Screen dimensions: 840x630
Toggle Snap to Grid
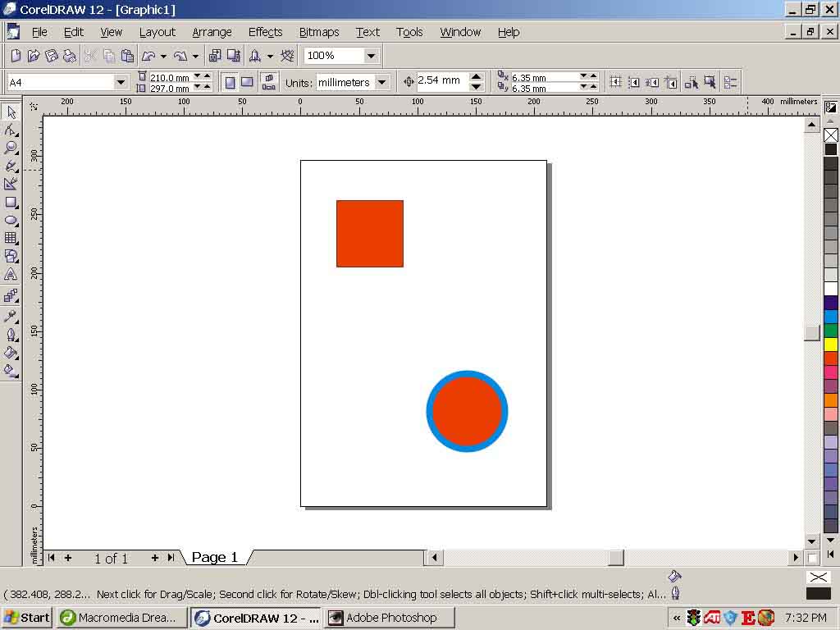[615, 83]
